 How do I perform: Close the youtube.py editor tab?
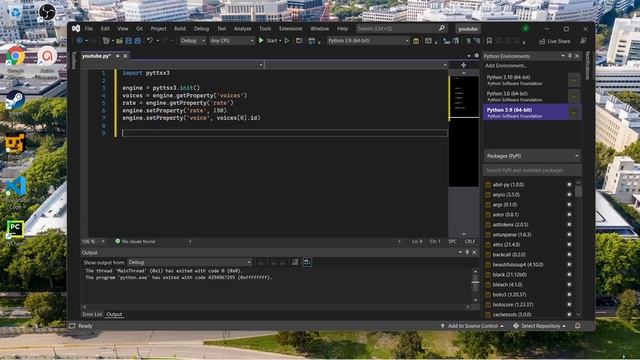point(125,56)
